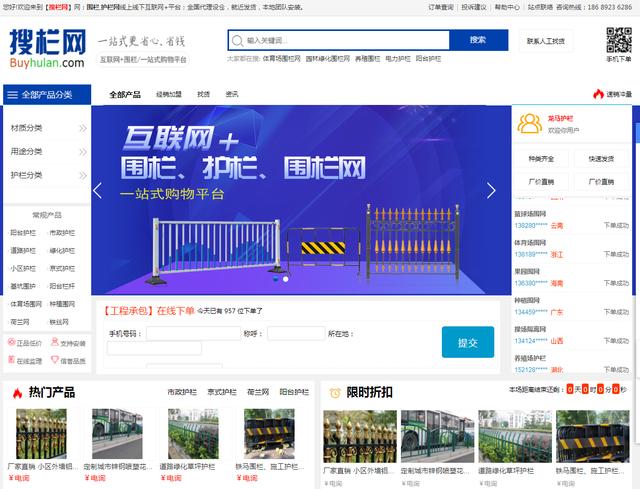The width and height of the screenshot is (640, 489).
Task: Open the 全部产品分类 category menu
Action: pos(47,95)
